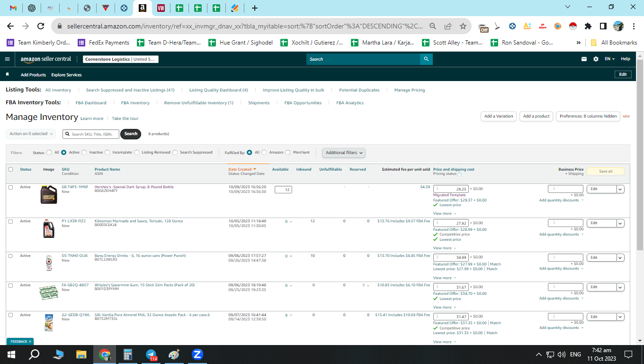This screenshot has width=644, height=364.
Task: Show more bookmarks with the double chevron
Action: point(578,43)
